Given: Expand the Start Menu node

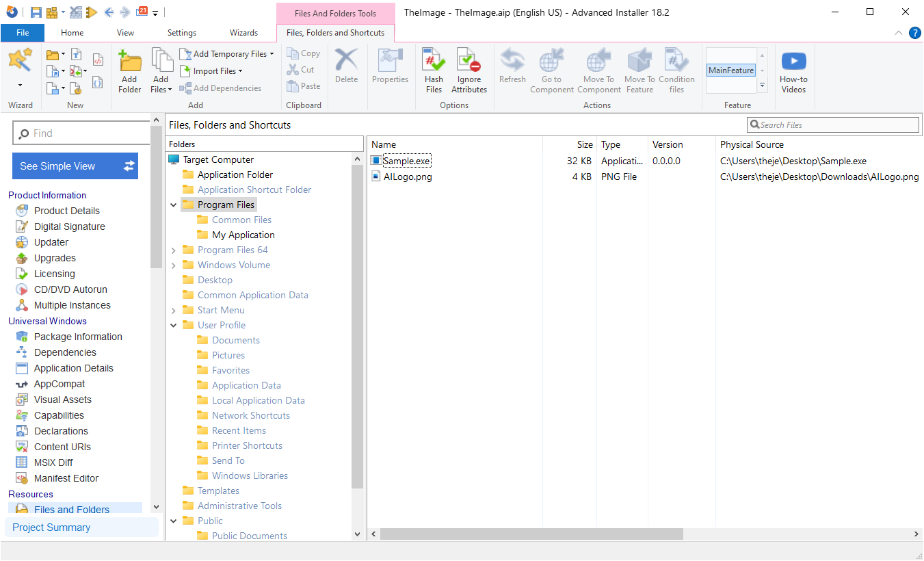Looking at the screenshot, I should click(174, 310).
